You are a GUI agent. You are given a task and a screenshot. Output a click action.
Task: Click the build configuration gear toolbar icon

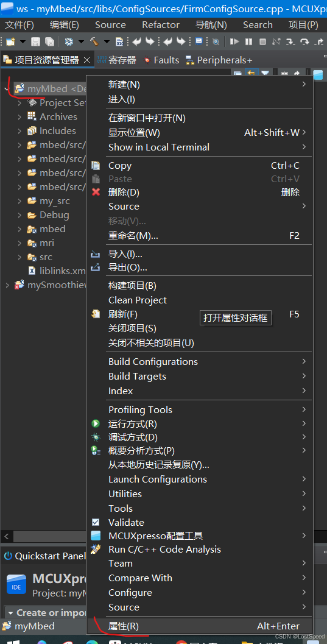click(x=69, y=41)
